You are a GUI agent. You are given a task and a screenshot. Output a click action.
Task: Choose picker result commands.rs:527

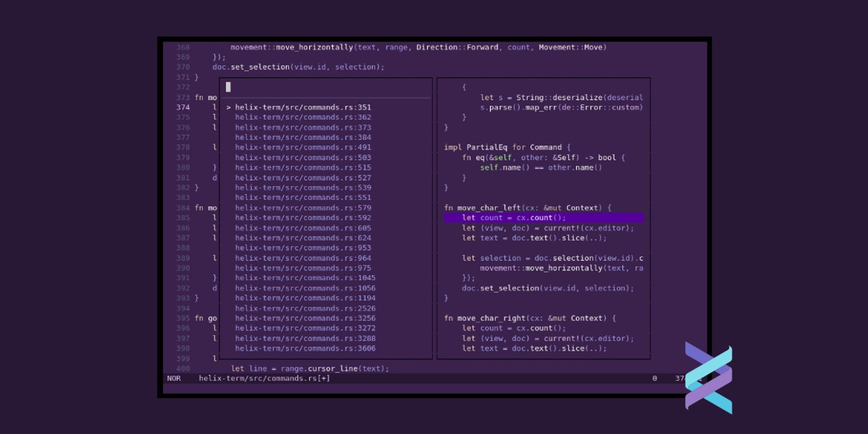[x=303, y=178]
